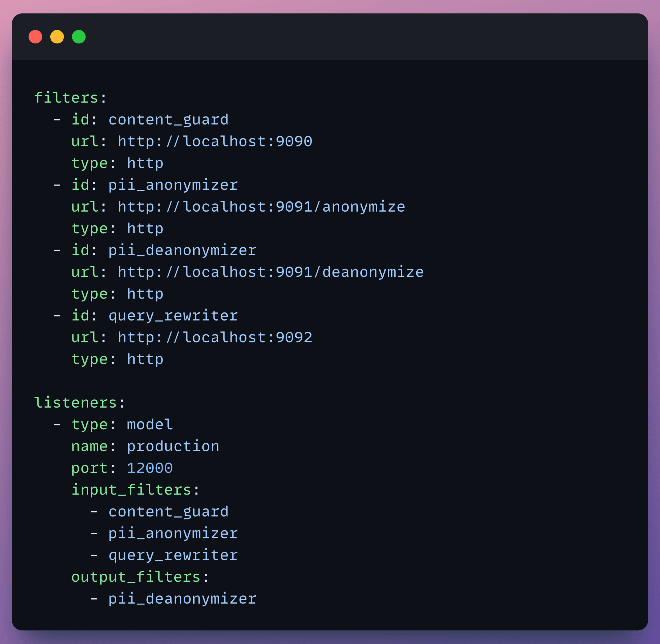Image resolution: width=660 pixels, height=644 pixels.
Task: Click the red close window dot
Action: 35,37
